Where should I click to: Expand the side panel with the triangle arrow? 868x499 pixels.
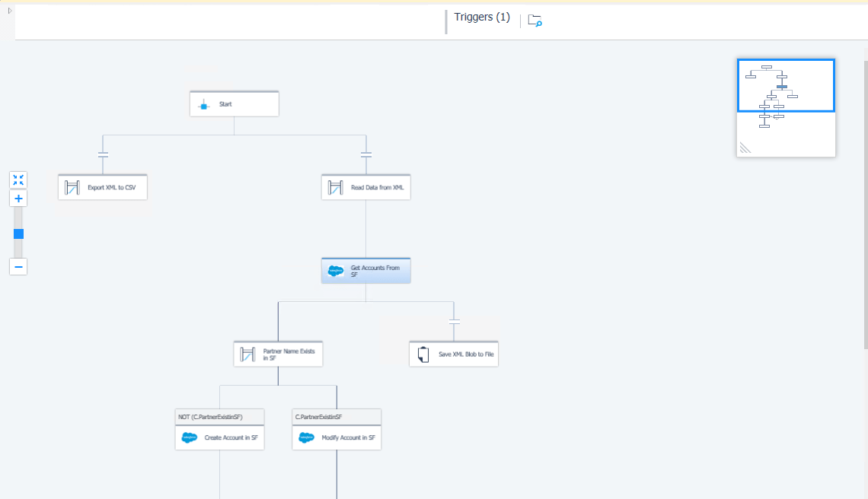coord(9,11)
